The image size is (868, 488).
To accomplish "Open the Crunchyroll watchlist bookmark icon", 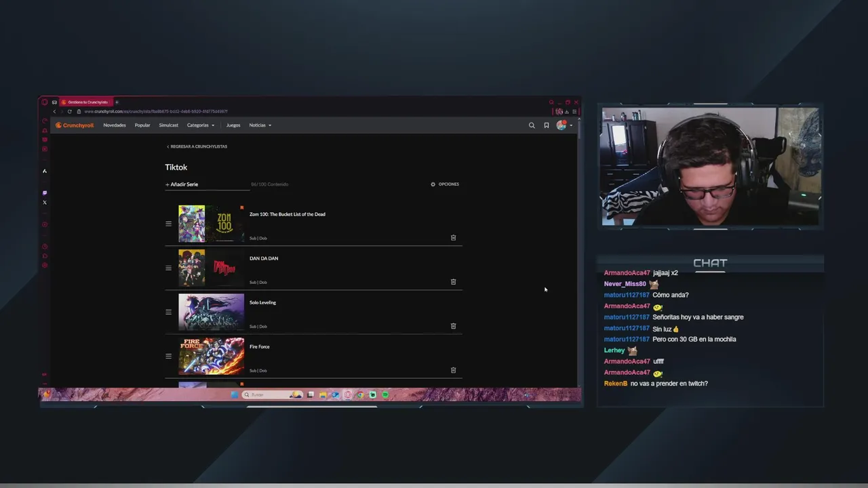I will (547, 125).
